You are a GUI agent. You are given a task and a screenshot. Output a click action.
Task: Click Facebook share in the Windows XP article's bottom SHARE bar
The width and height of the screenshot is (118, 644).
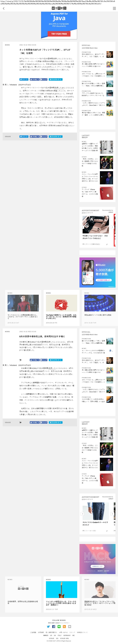click(x=44, y=137)
